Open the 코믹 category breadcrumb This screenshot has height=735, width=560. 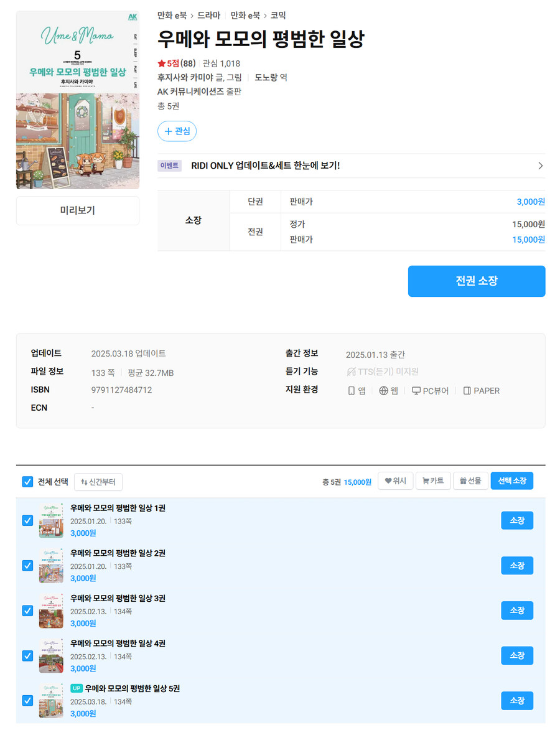[278, 16]
